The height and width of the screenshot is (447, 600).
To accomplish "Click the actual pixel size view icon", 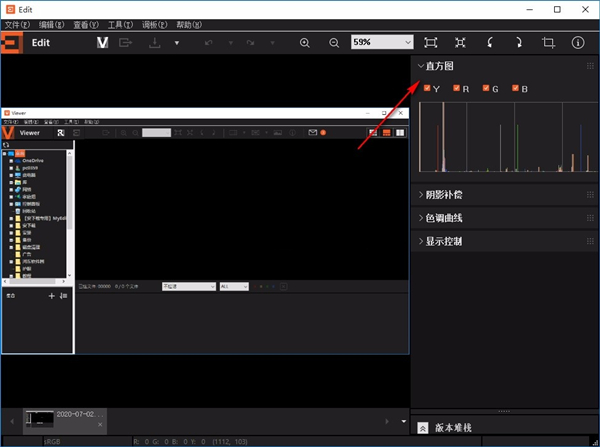I will click(460, 43).
